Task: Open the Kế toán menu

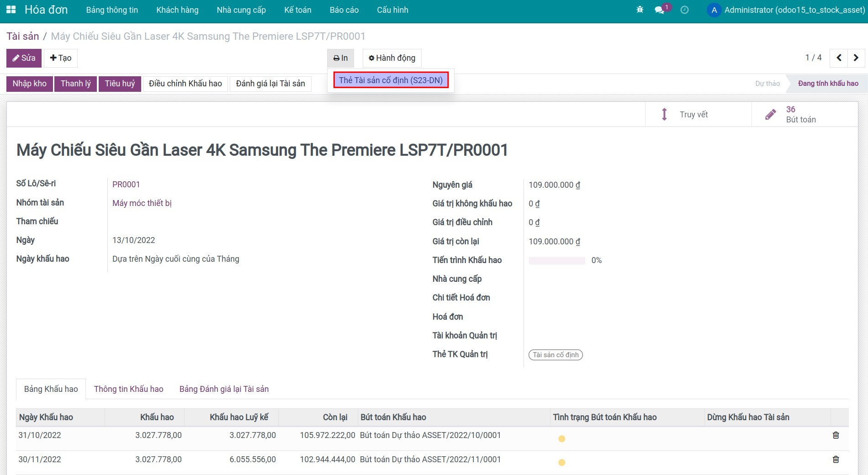Action: [297, 10]
